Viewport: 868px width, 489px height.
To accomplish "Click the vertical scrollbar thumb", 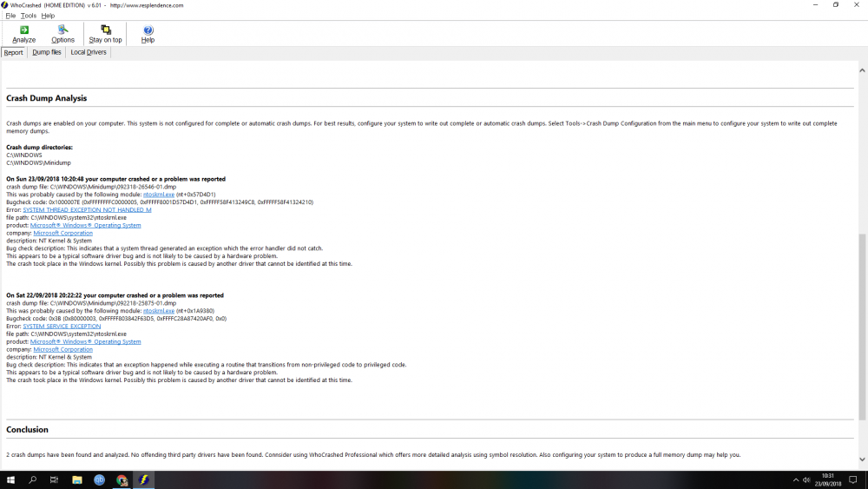I will [862, 327].
